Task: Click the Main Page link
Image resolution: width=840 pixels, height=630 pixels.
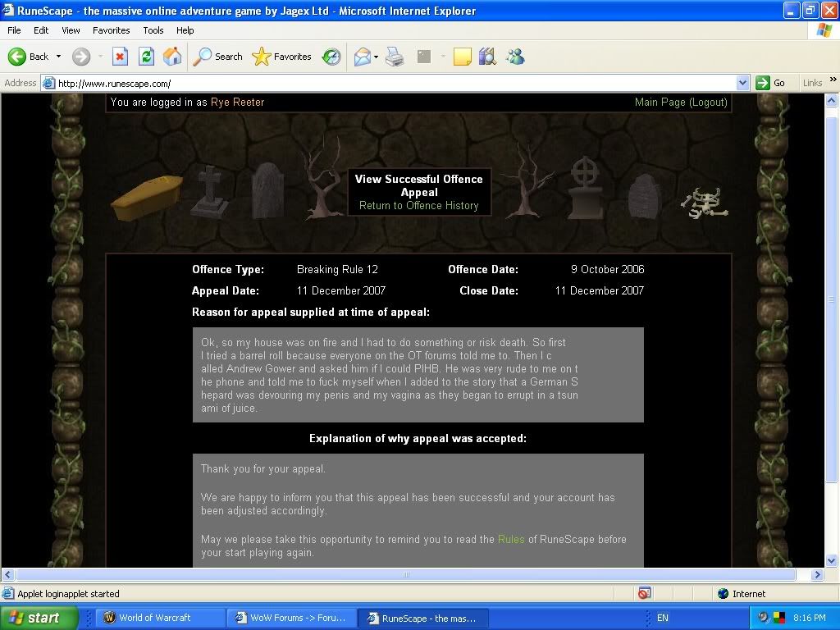Action: coord(660,103)
